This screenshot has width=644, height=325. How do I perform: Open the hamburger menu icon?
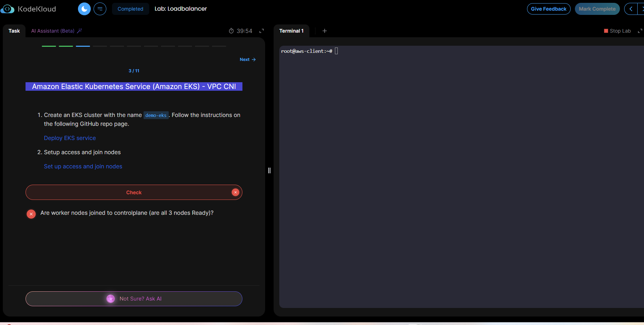(100, 9)
